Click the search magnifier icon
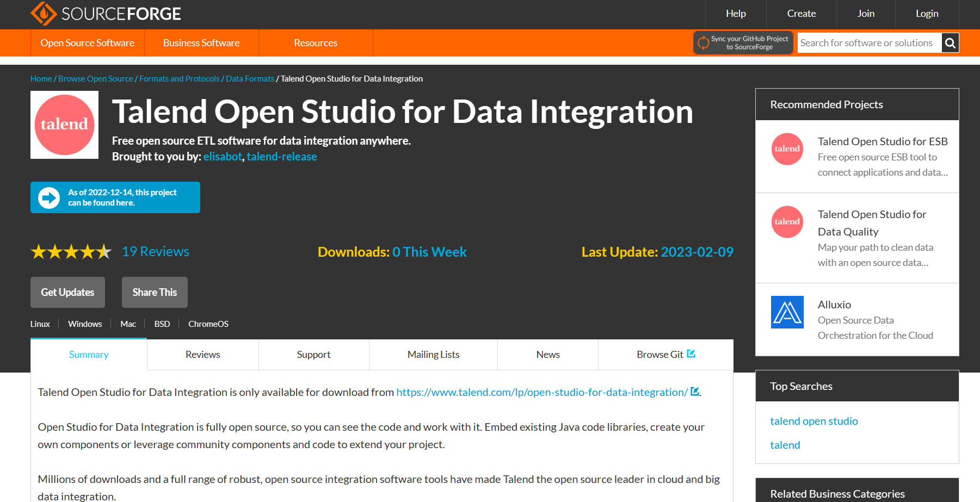Viewport: 980px width, 502px height. (x=950, y=43)
